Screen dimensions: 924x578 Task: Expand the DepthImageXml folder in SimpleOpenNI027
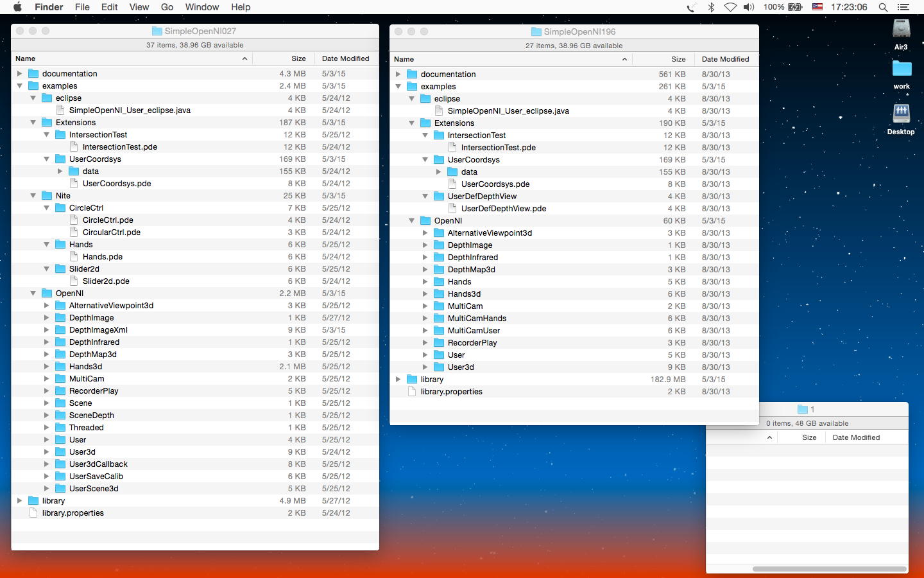pos(47,330)
